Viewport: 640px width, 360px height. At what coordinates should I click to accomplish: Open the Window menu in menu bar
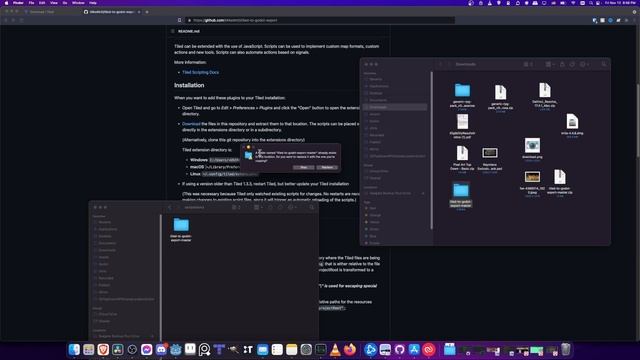tap(78, 3)
